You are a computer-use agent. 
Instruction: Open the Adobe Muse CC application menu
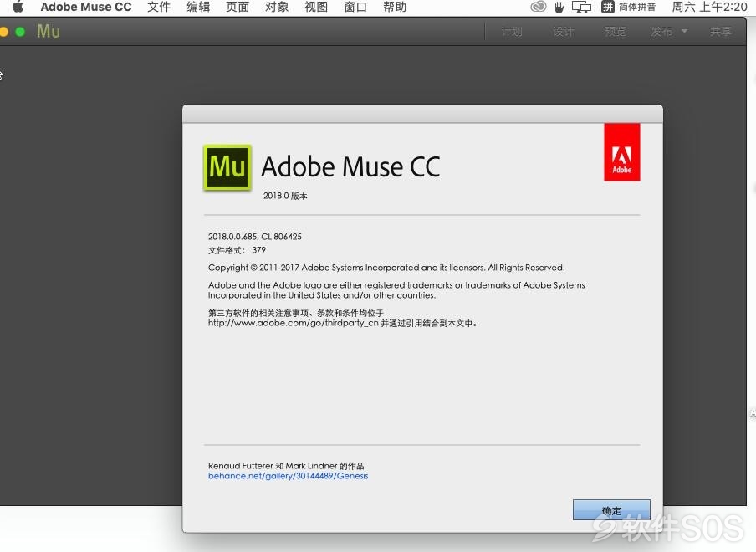pos(86,7)
